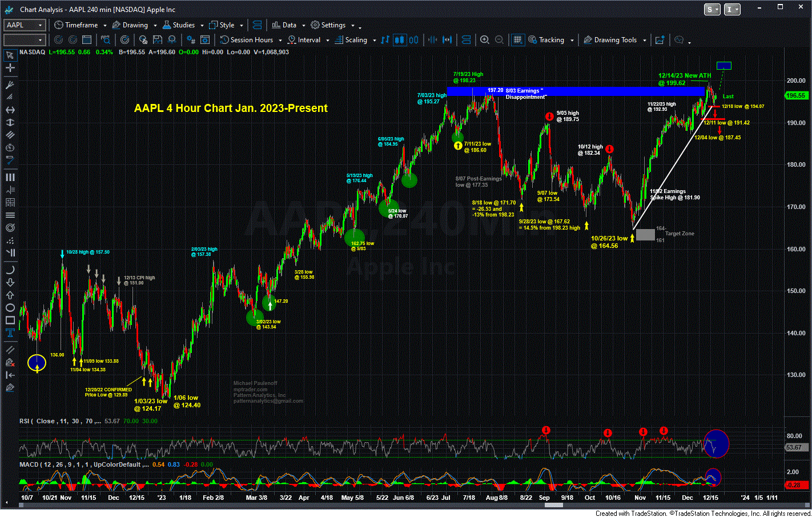Click the blue projected target box near 203
Viewport: 812px width, 517px height.
[x=724, y=66]
